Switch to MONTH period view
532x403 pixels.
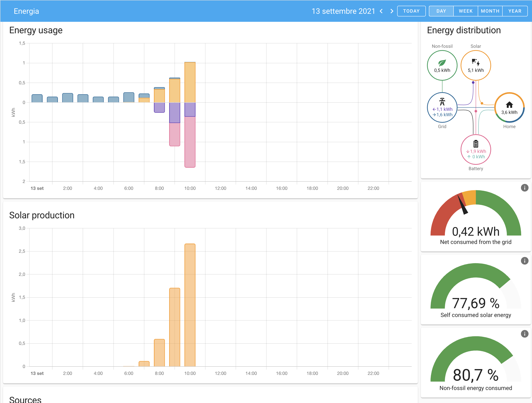(490, 11)
